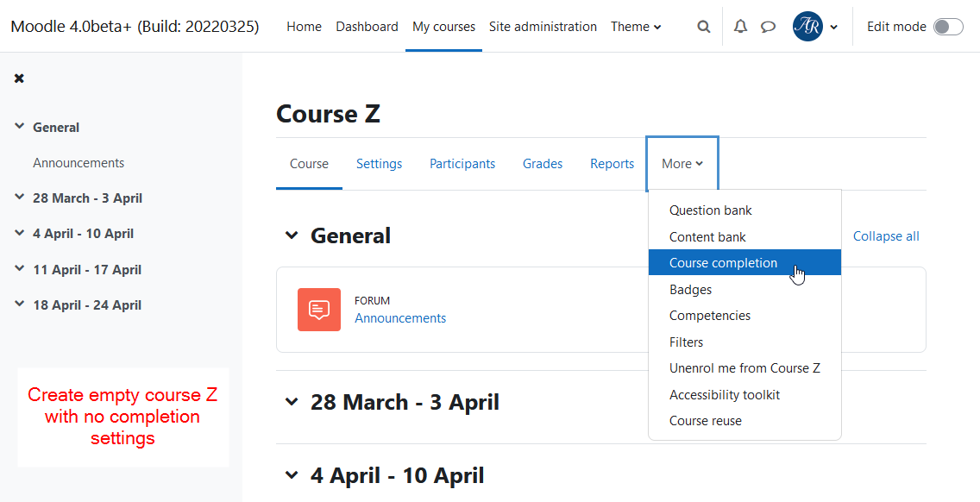Viewport: 980px width, 502px height.
Task: Open the Theme dropdown menu
Action: [636, 27]
